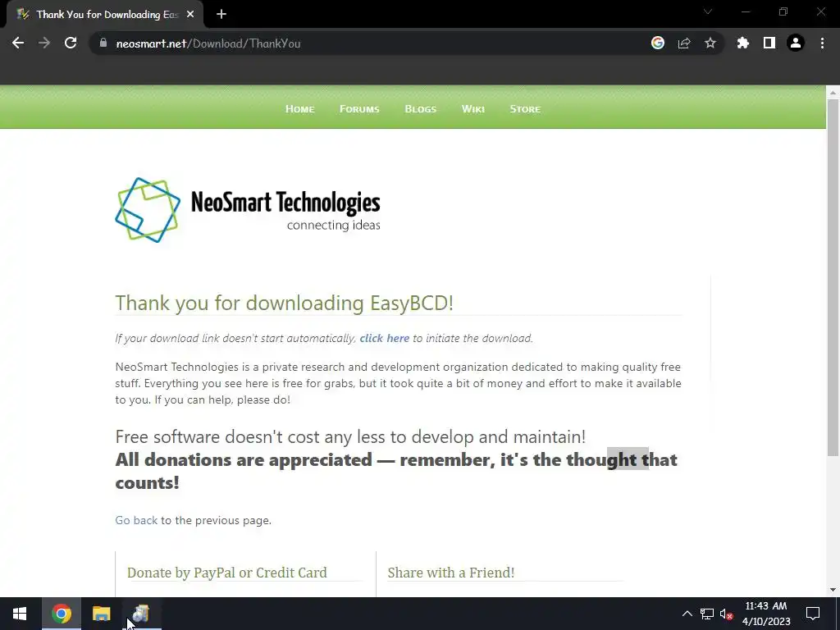
Task: Click the scrollbar down arrow
Action: pyautogui.click(x=833, y=589)
